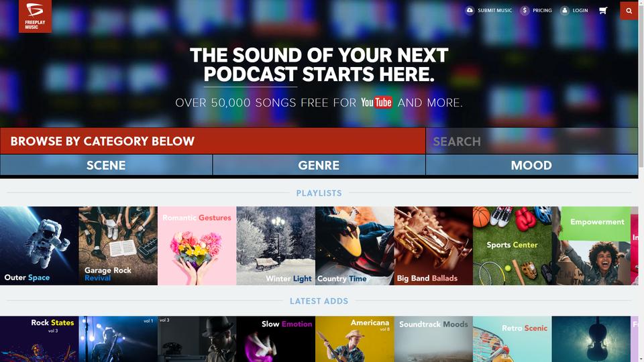This screenshot has height=362, width=644.
Task: Open the Romantic Gestures playlist
Action: pos(197,246)
